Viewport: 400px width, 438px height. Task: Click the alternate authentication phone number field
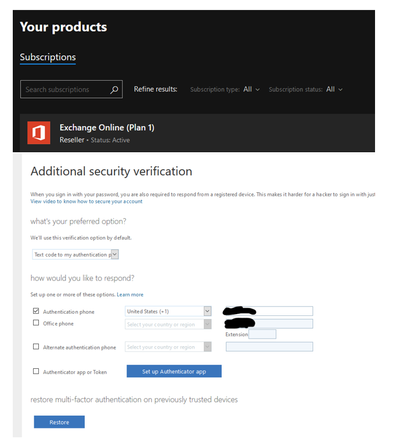point(269,347)
